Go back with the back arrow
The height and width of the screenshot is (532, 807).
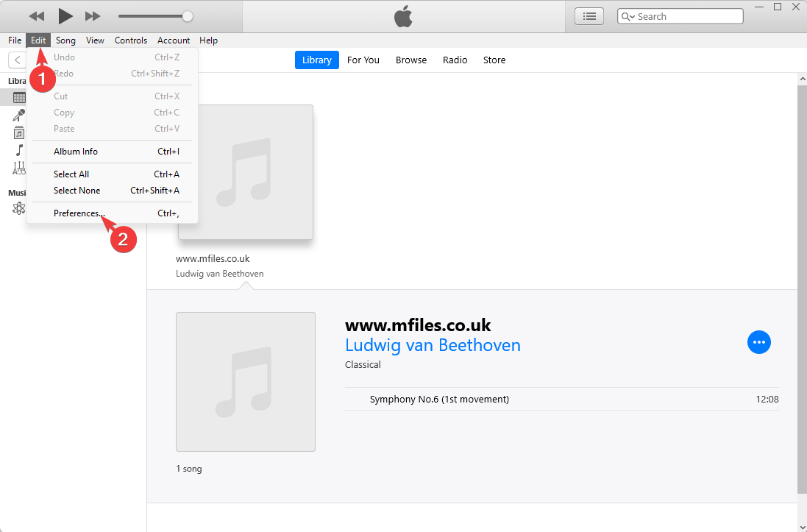coord(17,60)
